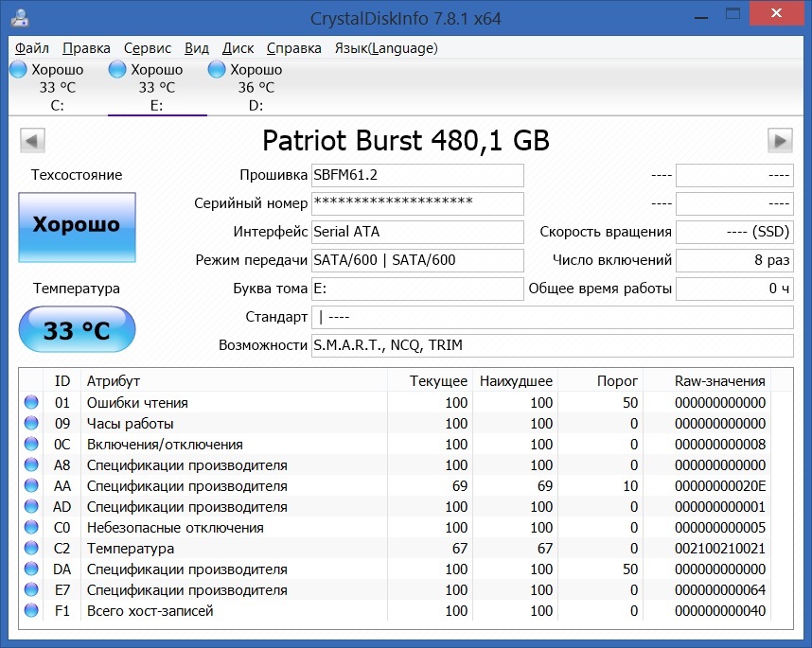
Task: Click the blue Хорошо health status button
Action: (77, 225)
